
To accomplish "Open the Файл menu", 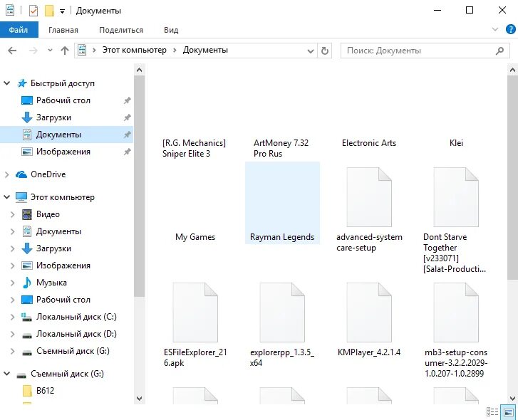I will (x=19, y=30).
